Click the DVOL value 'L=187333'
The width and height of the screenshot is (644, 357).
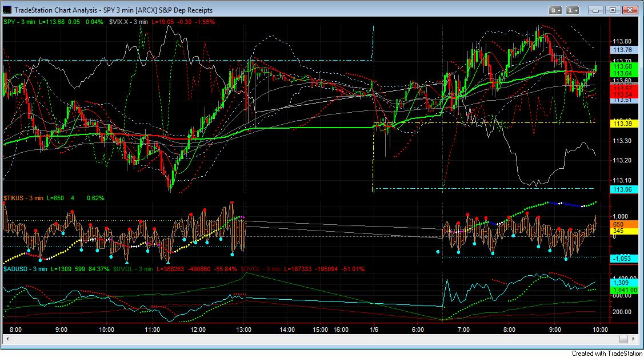pyautogui.click(x=297, y=268)
